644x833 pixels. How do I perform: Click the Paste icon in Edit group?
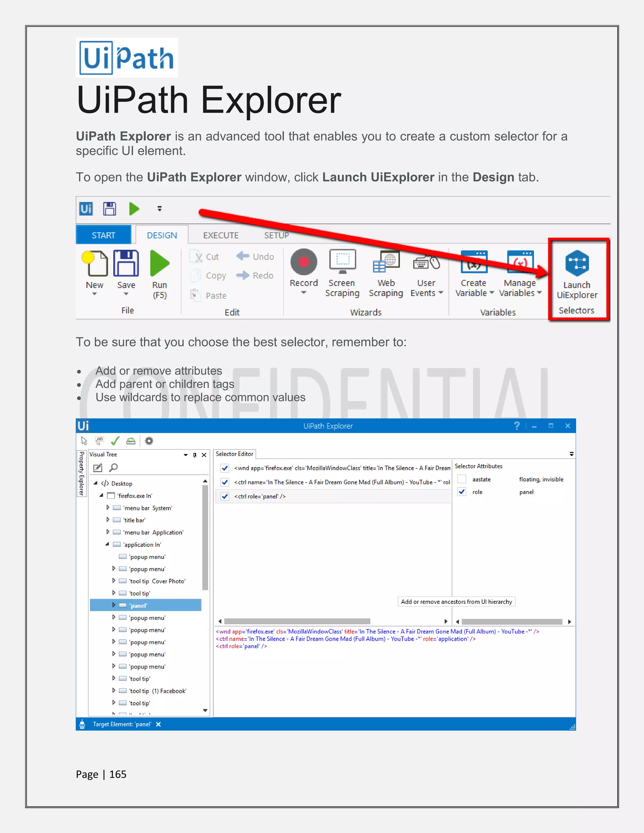(196, 295)
